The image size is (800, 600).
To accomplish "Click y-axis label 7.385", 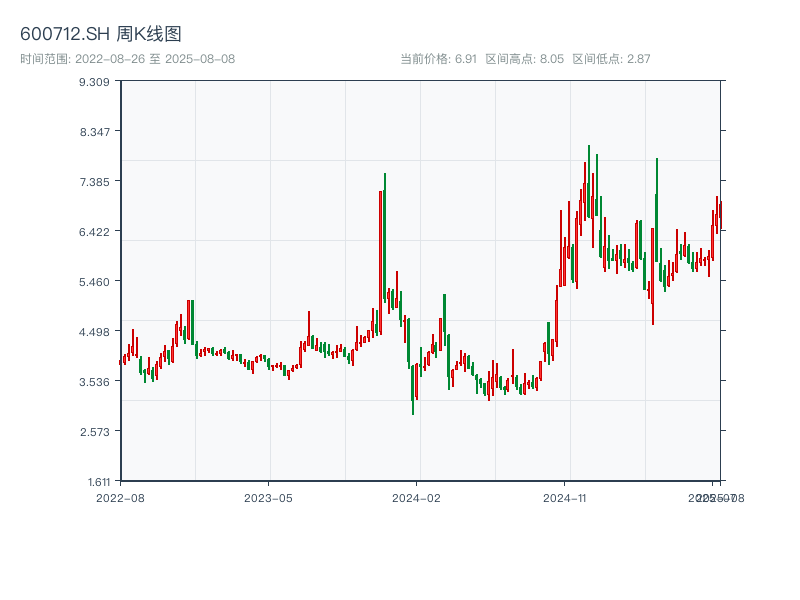I will tap(94, 182).
